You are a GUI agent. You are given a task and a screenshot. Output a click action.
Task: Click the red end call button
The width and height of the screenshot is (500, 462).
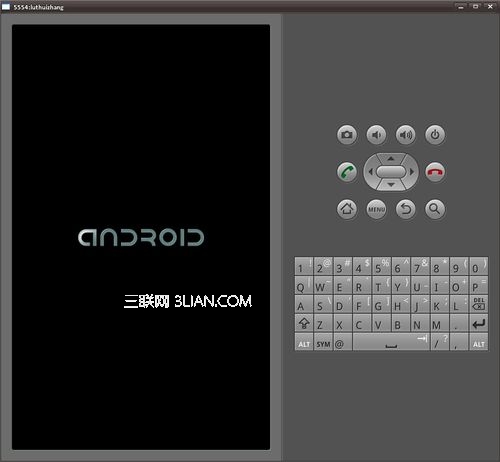tap(435, 172)
